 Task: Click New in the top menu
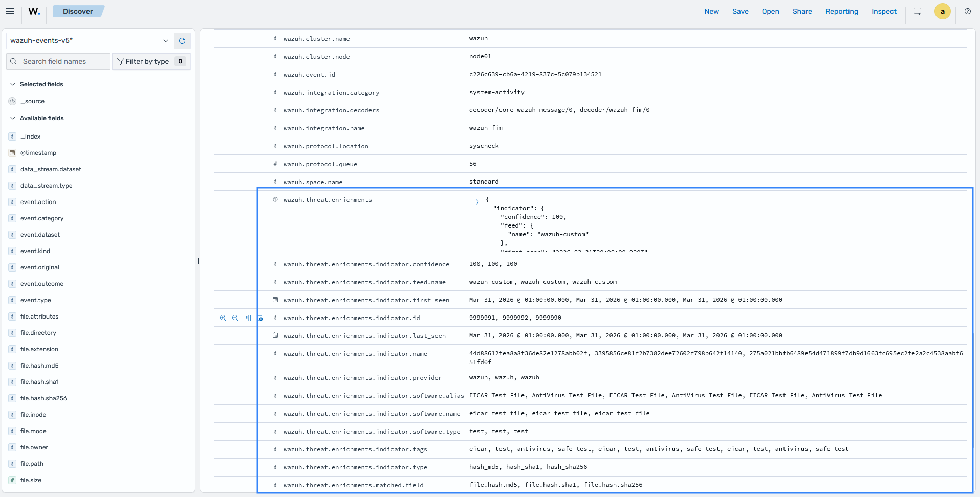click(711, 11)
